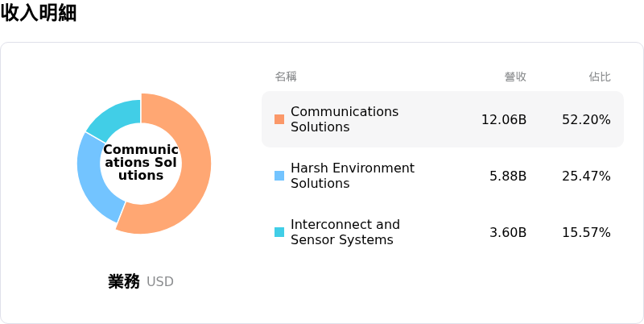644x324 pixels.
Task: Click the 5.88B revenue value
Action: point(508,176)
